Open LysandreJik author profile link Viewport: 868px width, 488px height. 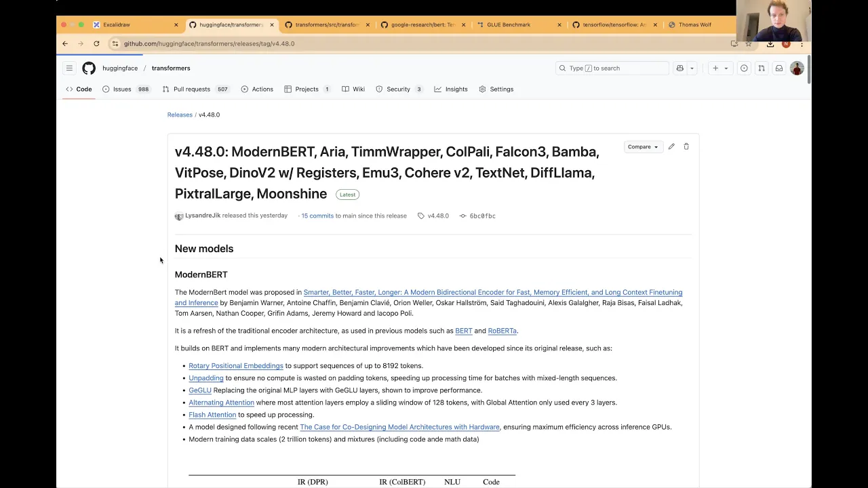coord(203,216)
